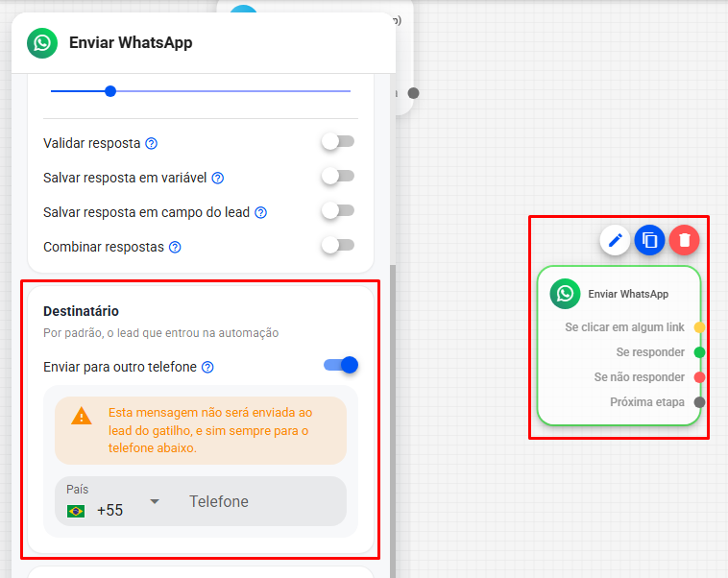The height and width of the screenshot is (578, 728).
Task: Click red connector for Se não responder
Action: (x=699, y=377)
